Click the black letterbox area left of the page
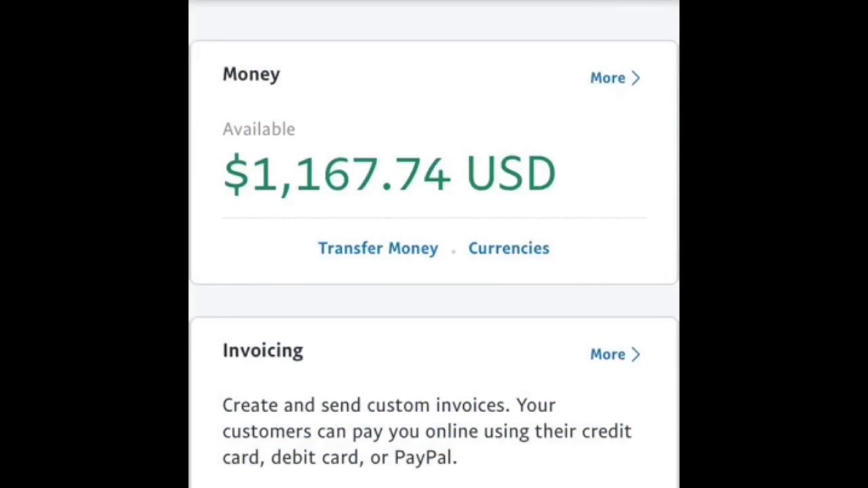 coord(94,244)
